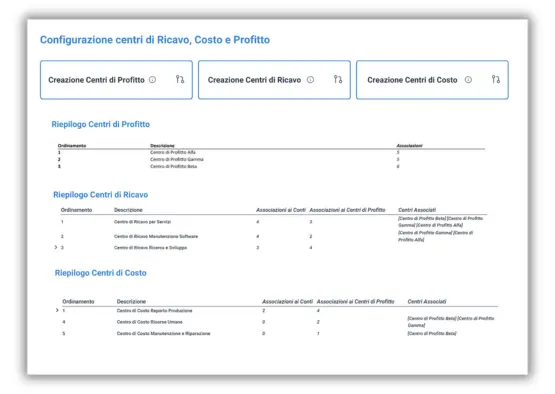Click Descrizione header in Centri di Ricavo table

coord(128,210)
